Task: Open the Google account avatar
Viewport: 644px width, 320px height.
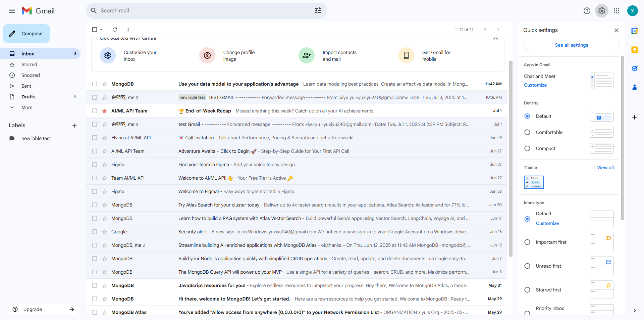Action: [633, 11]
